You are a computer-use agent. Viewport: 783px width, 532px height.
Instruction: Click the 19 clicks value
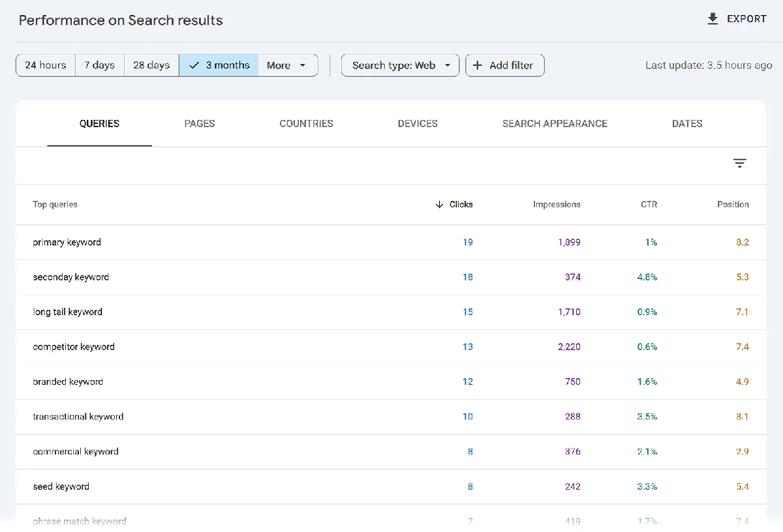(x=468, y=243)
